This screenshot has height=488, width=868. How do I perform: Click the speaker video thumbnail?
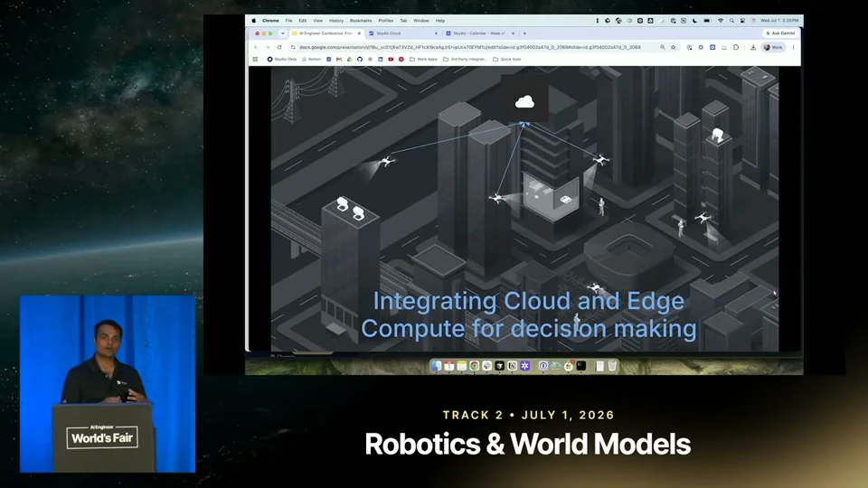coord(108,384)
